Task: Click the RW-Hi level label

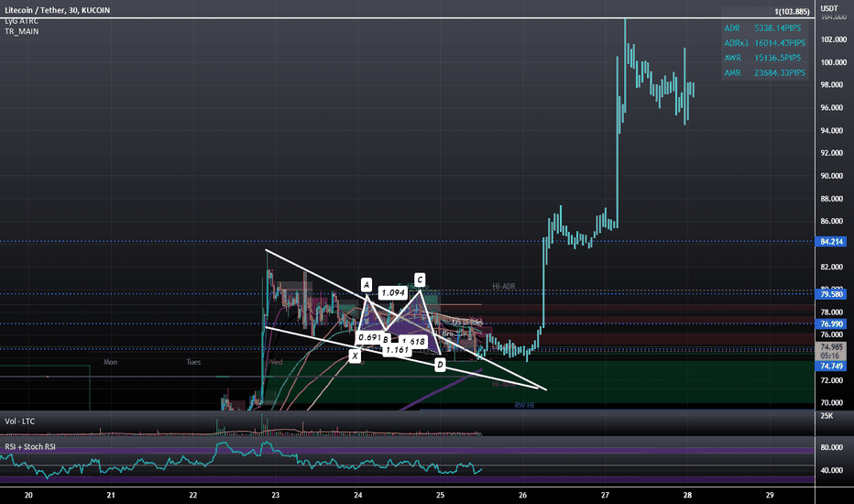Action: [x=524, y=405]
